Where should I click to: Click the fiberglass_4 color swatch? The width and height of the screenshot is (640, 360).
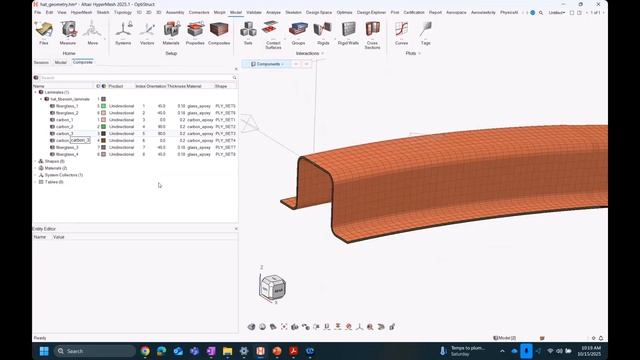pyautogui.click(x=104, y=154)
